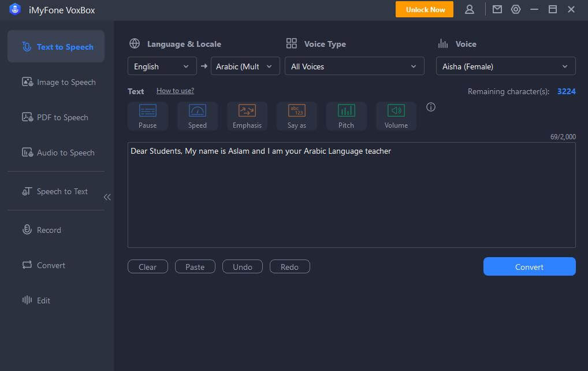Click the remaining characters count 3224
This screenshot has width=588, height=371.
(x=566, y=91)
